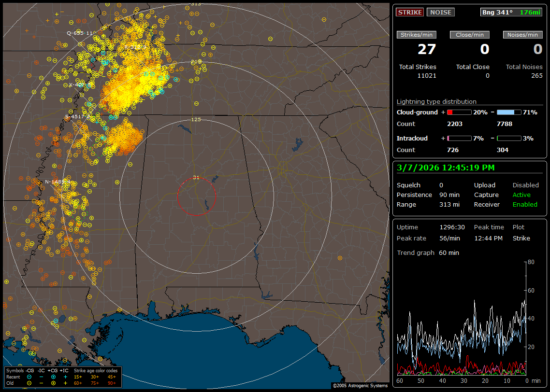Click the Receiver Enabled status
The width and height of the screenshot is (550, 392).
point(524,205)
